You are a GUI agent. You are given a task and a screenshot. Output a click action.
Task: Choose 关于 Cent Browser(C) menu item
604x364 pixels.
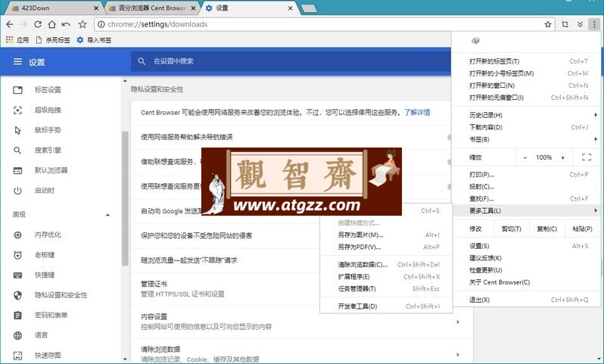point(526,282)
